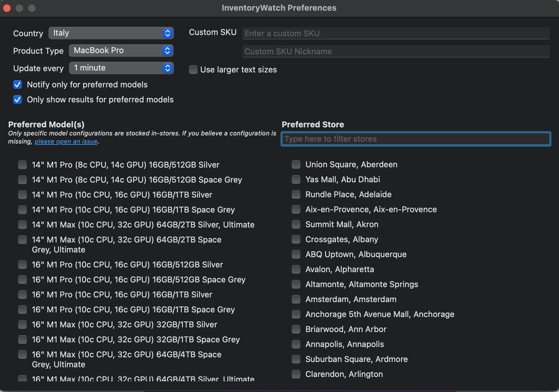Check 16" M1 Max 32GB/1TB Silver

click(x=22, y=325)
